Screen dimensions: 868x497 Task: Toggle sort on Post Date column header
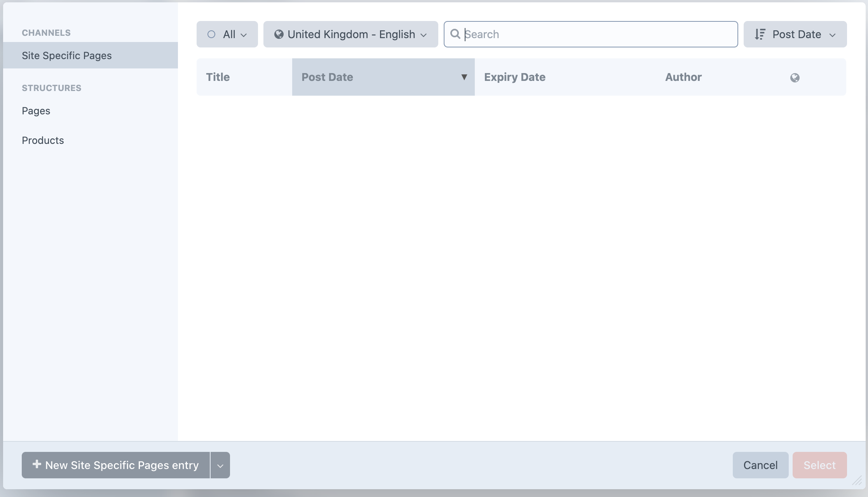(x=383, y=77)
